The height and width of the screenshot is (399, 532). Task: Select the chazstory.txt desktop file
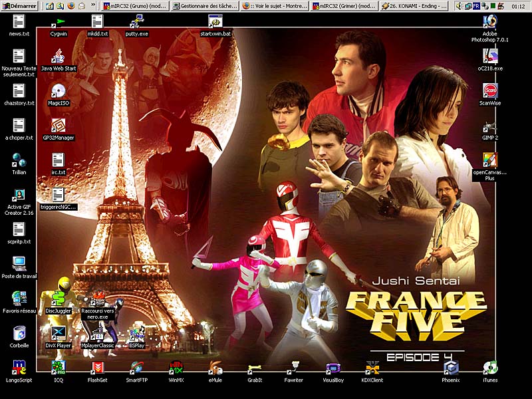(x=19, y=94)
